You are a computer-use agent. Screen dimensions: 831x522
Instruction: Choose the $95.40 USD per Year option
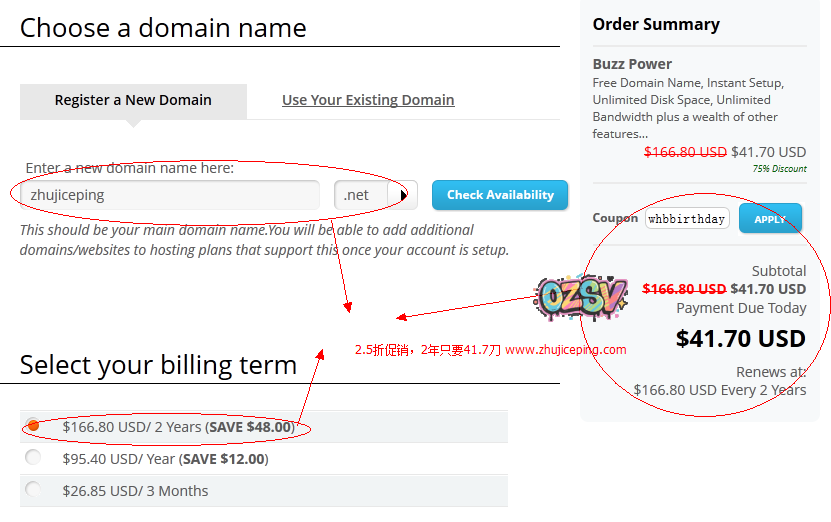click(x=33, y=458)
